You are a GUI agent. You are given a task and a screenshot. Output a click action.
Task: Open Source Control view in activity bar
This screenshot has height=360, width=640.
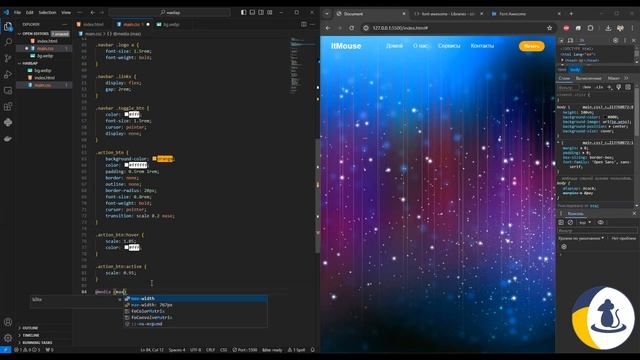8,58
